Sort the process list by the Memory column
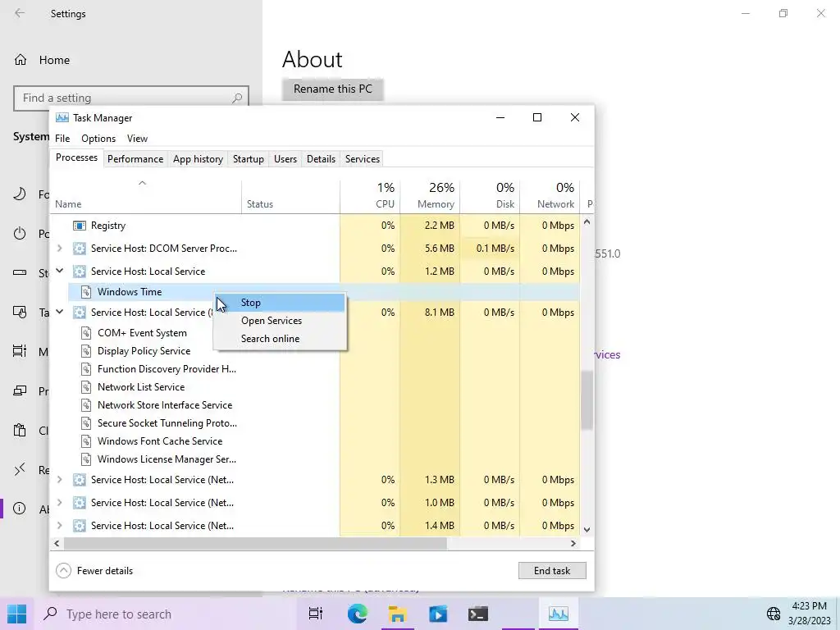 point(430,195)
